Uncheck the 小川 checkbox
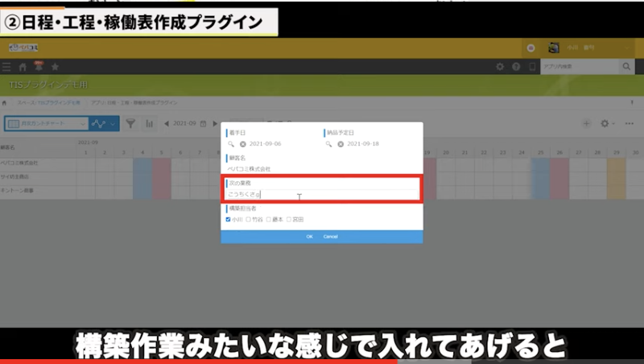 pos(229,219)
